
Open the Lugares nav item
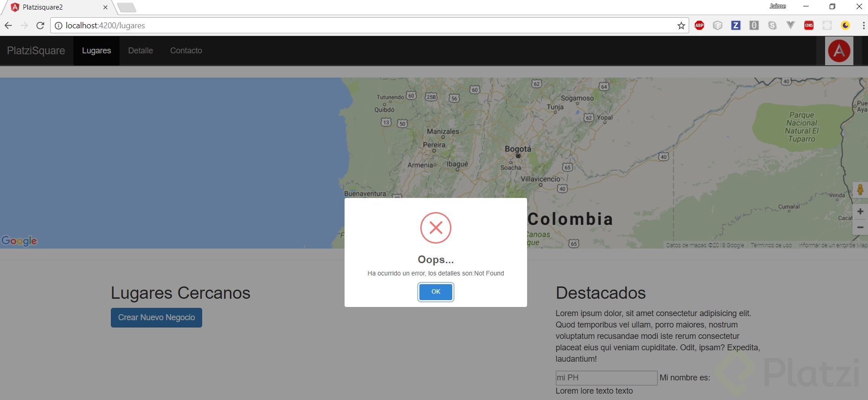coord(96,51)
